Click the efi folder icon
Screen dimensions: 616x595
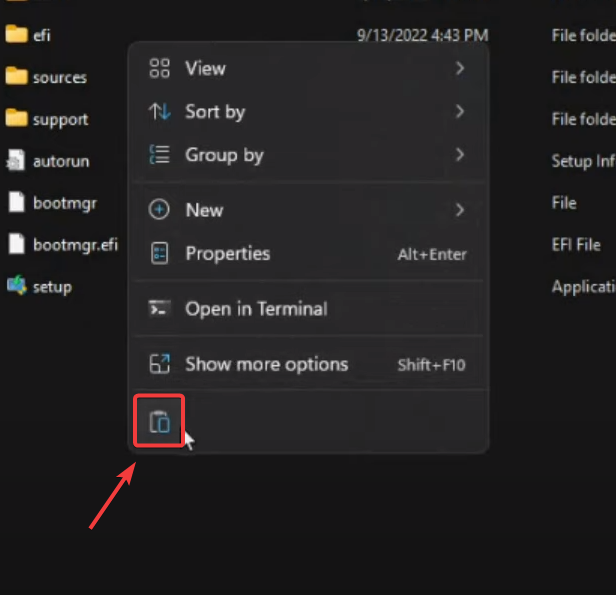click(x=16, y=35)
